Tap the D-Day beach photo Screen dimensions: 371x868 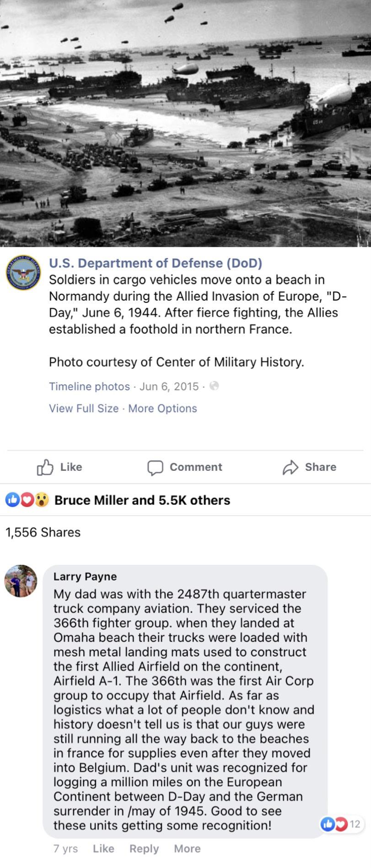point(185,124)
